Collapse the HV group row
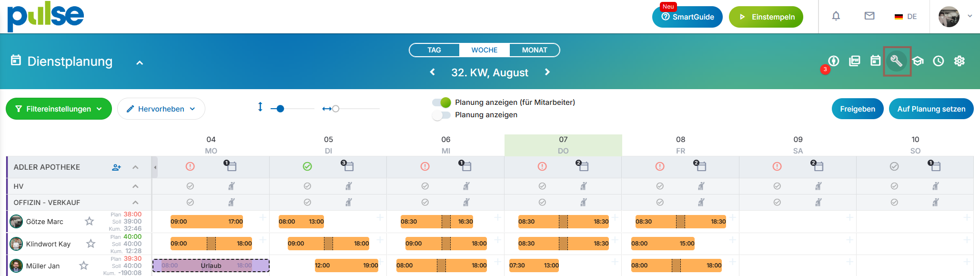The image size is (980, 276). pyautogui.click(x=135, y=186)
